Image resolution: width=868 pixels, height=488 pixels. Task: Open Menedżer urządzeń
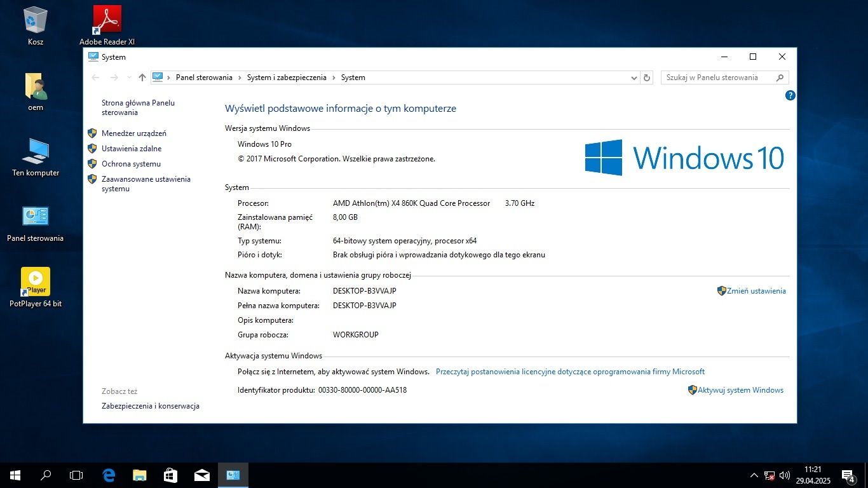(134, 133)
